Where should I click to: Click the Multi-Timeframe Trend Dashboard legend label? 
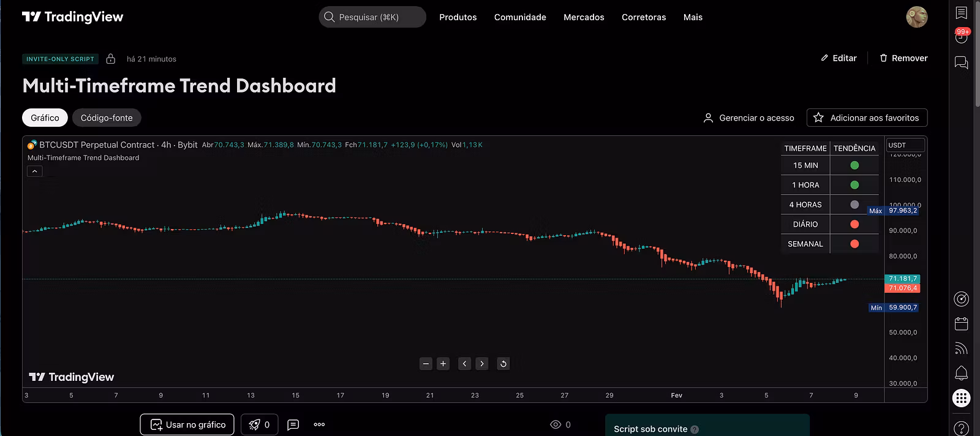click(x=83, y=158)
